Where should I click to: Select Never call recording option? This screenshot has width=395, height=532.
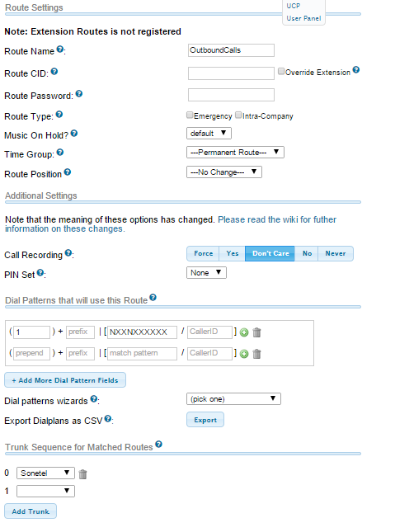336,253
